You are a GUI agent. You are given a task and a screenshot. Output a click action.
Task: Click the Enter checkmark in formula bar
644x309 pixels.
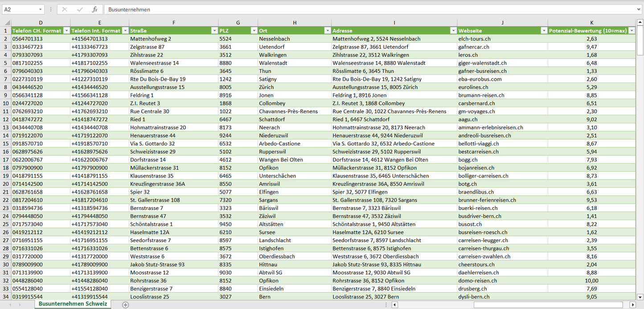80,9
